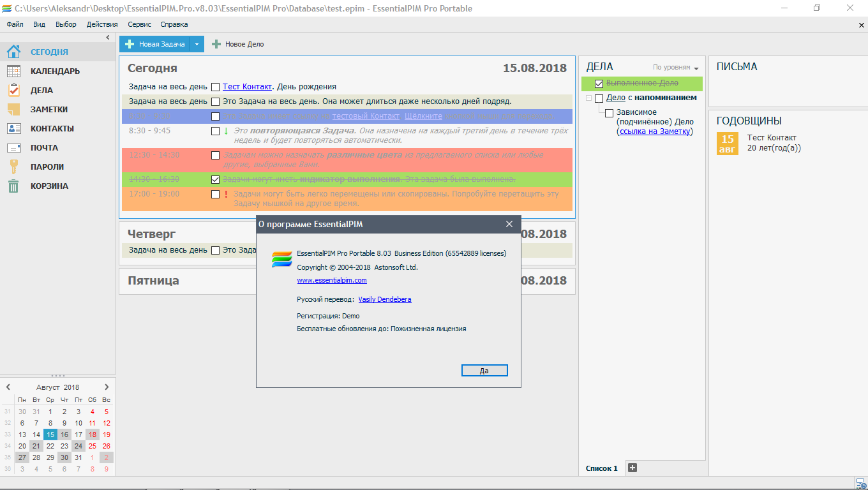Viewport: 868px width, 490px height.
Task: Uncheck the Выполненное Дело checkbox
Action: (x=599, y=84)
